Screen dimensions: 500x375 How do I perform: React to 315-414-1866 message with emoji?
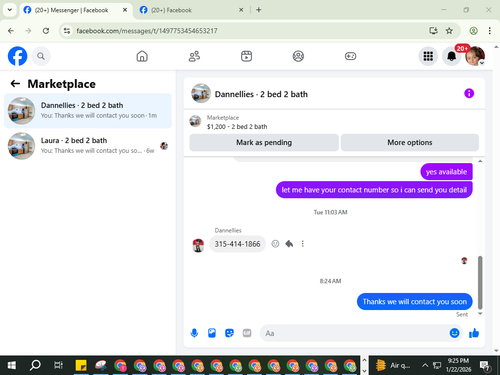pos(275,244)
